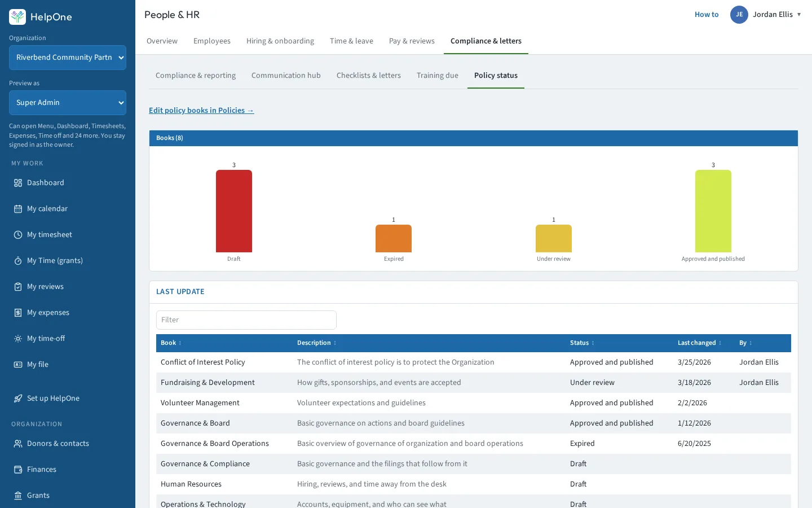
Task: Follow the Edit policy books in Policies link
Action: [x=201, y=111]
